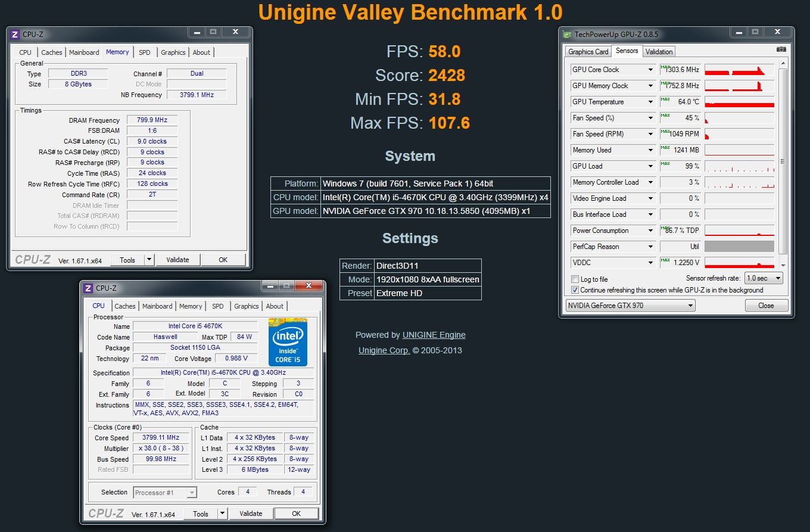This screenshot has width=810, height=532.
Task: Open Unigine Corp. link
Action: [384, 350]
